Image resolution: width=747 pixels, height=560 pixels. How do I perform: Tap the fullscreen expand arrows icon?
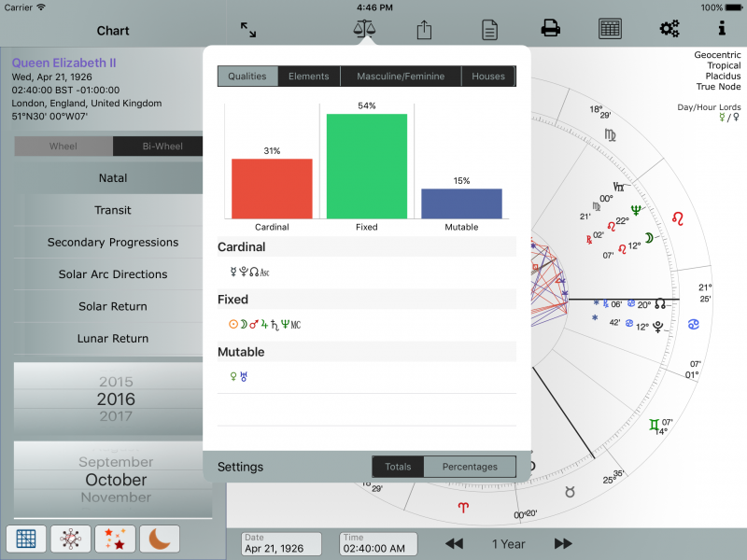pyautogui.click(x=248, y=30)
